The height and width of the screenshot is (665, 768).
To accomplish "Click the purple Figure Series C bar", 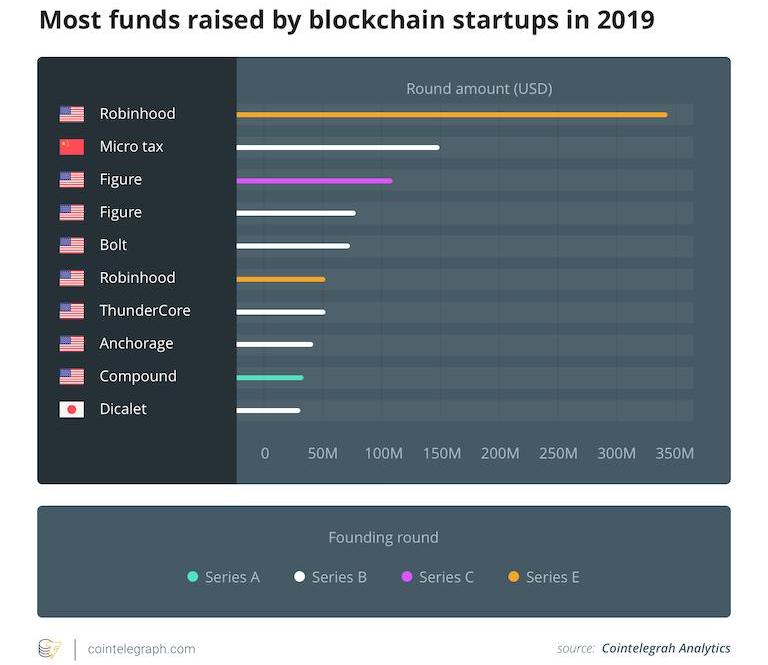I will point(314,181).
